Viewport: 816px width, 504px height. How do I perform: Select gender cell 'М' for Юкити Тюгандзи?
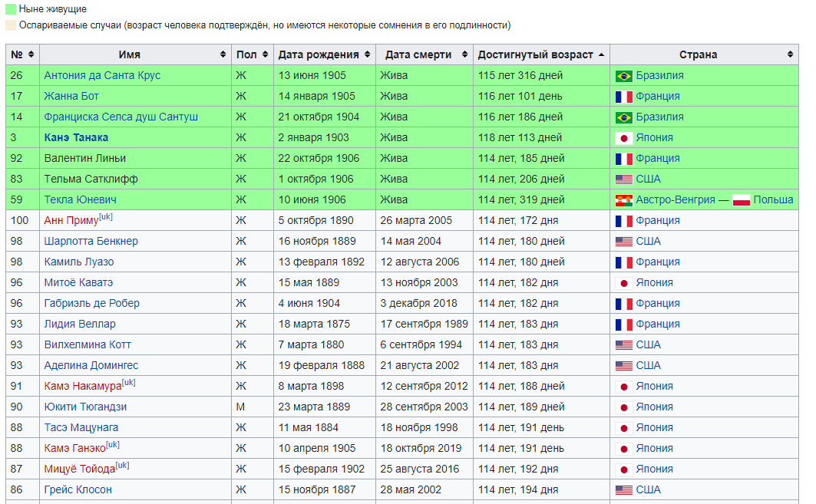pos(240,407)
